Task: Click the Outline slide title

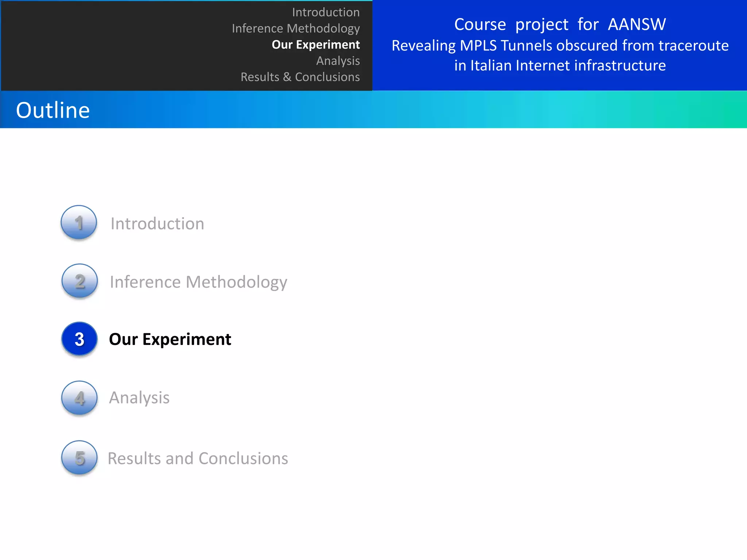Action: point(53,110)
